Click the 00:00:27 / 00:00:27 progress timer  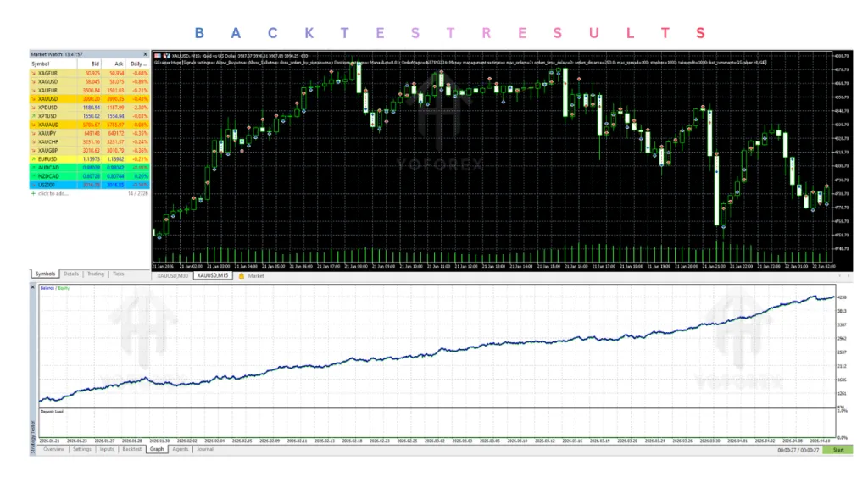click(798, 451)
